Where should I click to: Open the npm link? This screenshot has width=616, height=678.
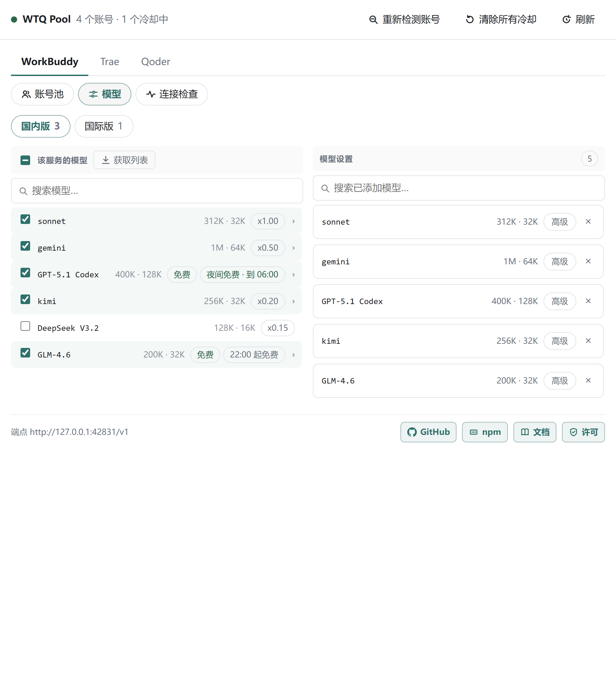[x=485, y=432]
